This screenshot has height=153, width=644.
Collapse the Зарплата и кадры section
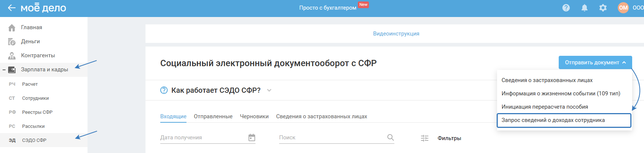(4, 69)
